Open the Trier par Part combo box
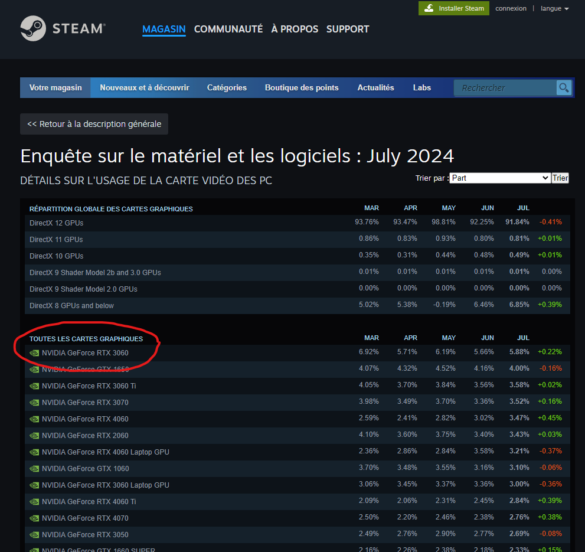 [x=500, y=178]
